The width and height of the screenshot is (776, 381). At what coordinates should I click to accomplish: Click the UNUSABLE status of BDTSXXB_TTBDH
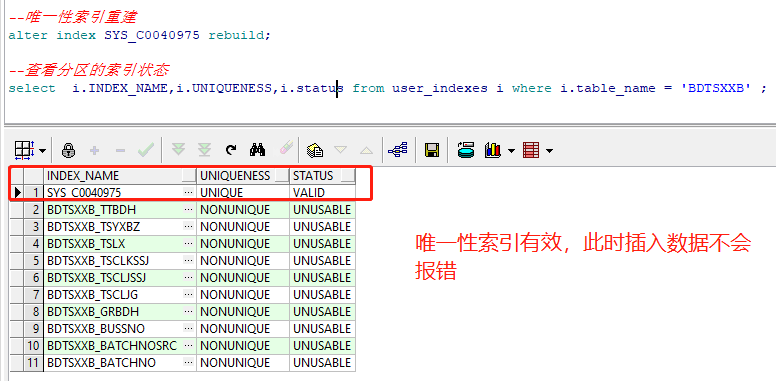[x=323, y=210]
